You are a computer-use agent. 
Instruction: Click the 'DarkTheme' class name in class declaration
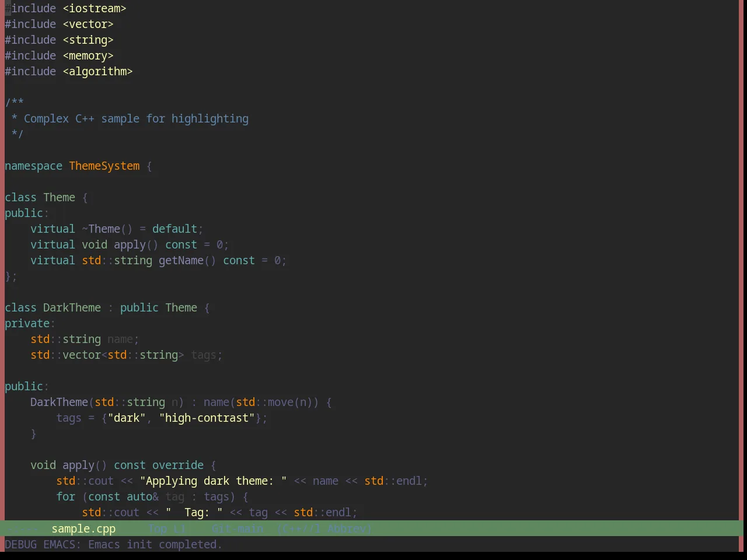pos(72,307)
